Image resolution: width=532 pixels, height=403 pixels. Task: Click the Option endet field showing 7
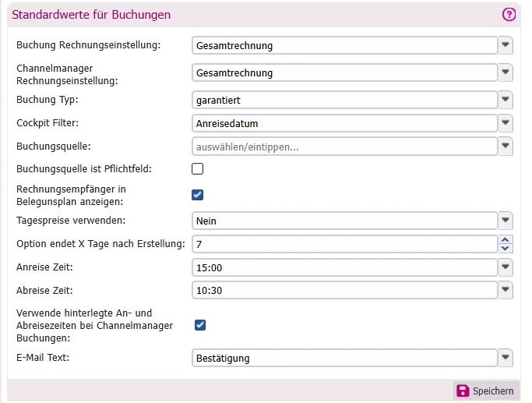tap(345, 244)
